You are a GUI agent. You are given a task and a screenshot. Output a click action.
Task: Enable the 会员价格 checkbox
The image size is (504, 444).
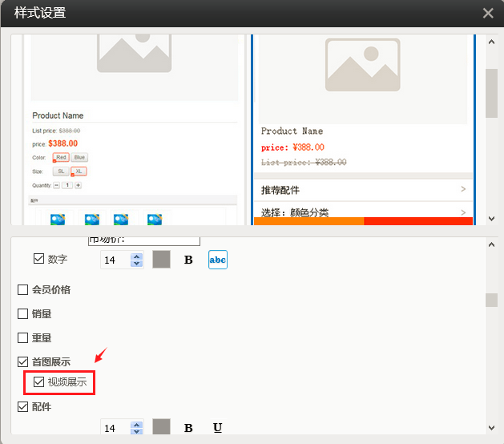click(x=23, y=289)
